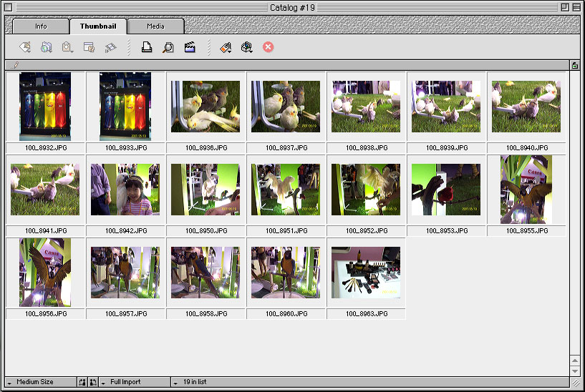Switch to the Media tab
This screenshot has height=392, width=585.
click(x=155, y=26)
